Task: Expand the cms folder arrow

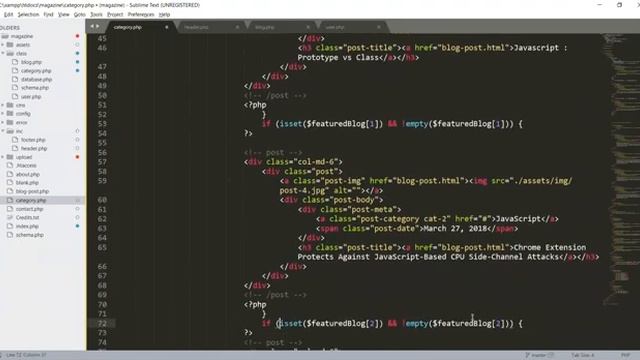Action: click(x=2, y=105)
